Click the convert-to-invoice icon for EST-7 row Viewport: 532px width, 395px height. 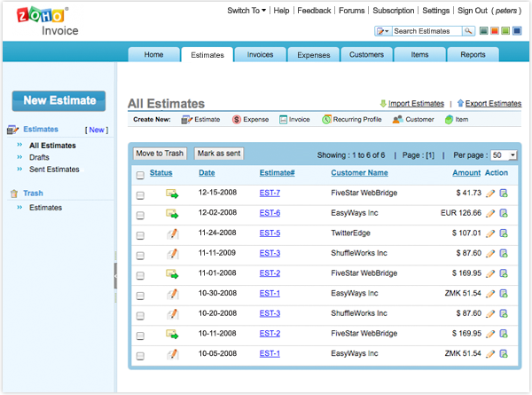coord(504,194)
